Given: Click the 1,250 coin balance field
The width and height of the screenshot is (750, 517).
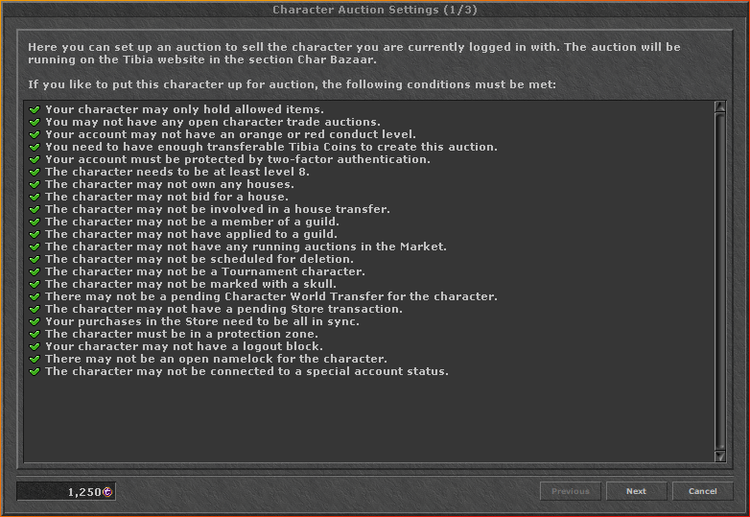Looking at the screenshot, I should tap(66, 491).
